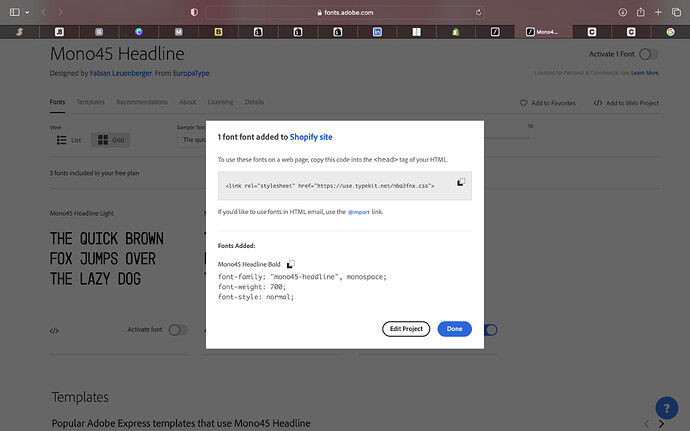Switch to the Shopify green bag tab

455,32
